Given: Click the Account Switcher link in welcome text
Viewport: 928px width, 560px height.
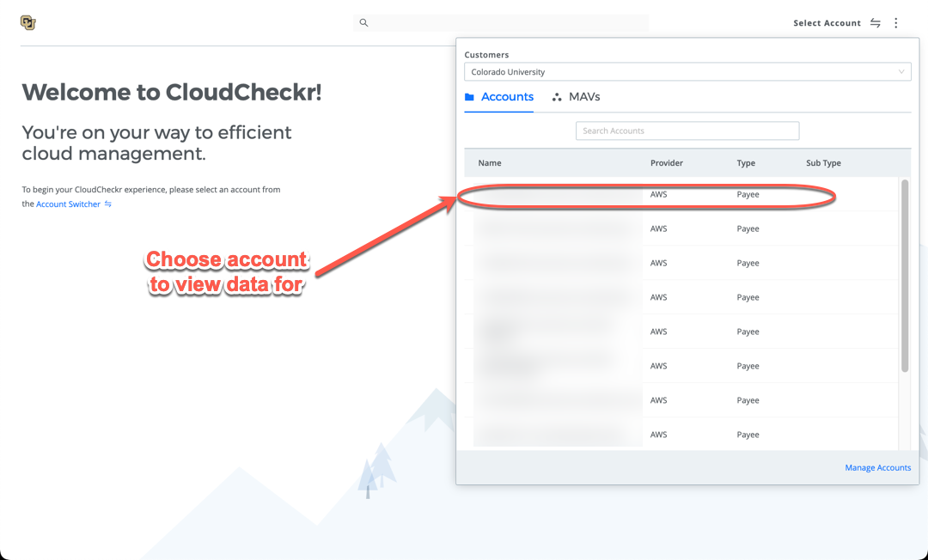Looking at the screenshot, I should point(68,204).
